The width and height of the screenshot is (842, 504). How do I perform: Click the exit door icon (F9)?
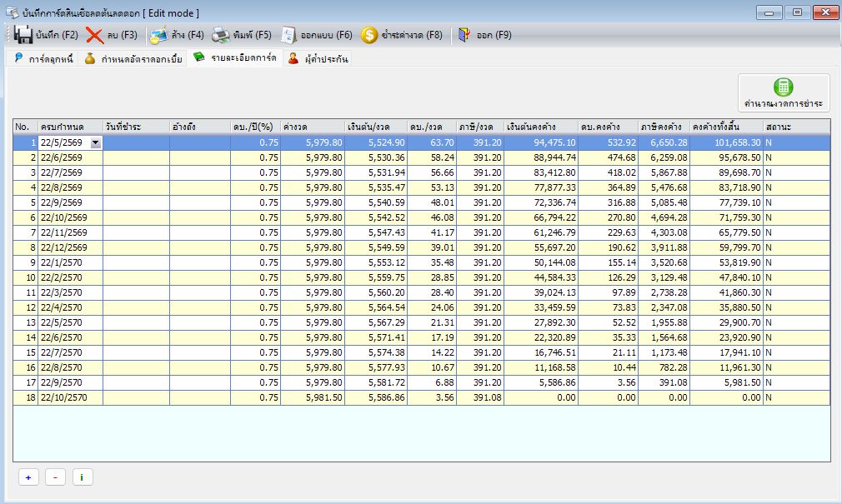point(464,36)
